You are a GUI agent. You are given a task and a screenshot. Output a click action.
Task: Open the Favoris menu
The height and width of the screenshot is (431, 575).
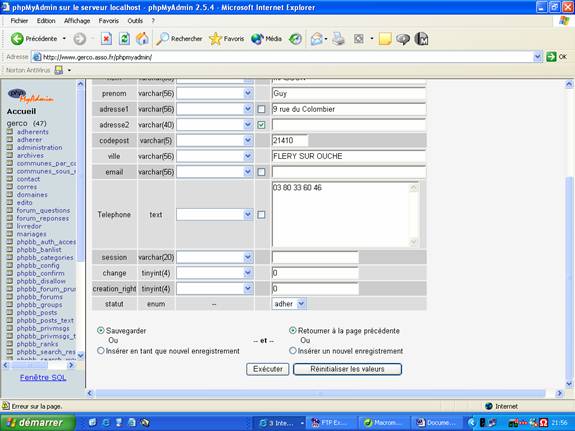tap(109, 21)
